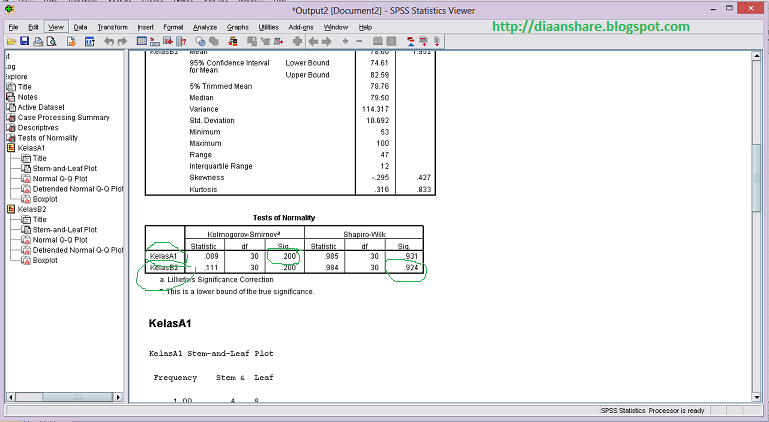The image size is (769, 422).
Task: Open the View menu
Action: (x=56, y=27)
